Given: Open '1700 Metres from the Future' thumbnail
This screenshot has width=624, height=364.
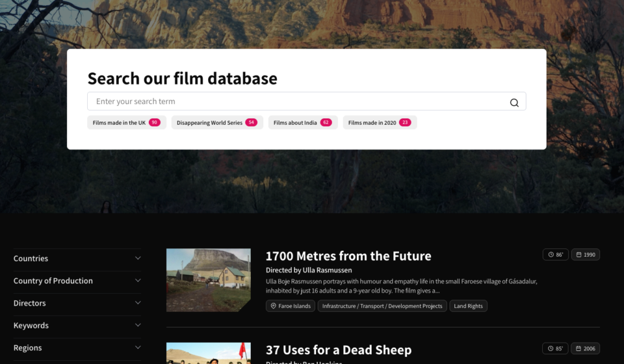Looking at the screenshot, I should pos(209,280).
